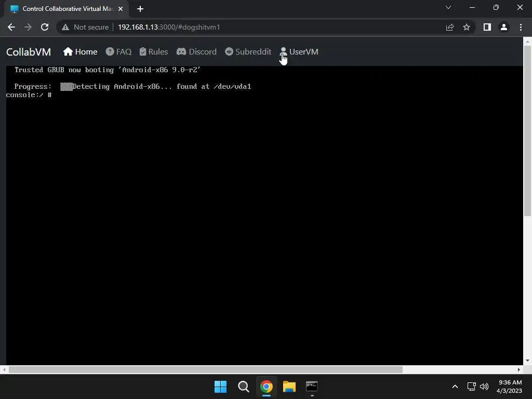Close the Control Collaborative Virtual Machine tab
Screen dimensions: 532x399
tap(121, 9)
